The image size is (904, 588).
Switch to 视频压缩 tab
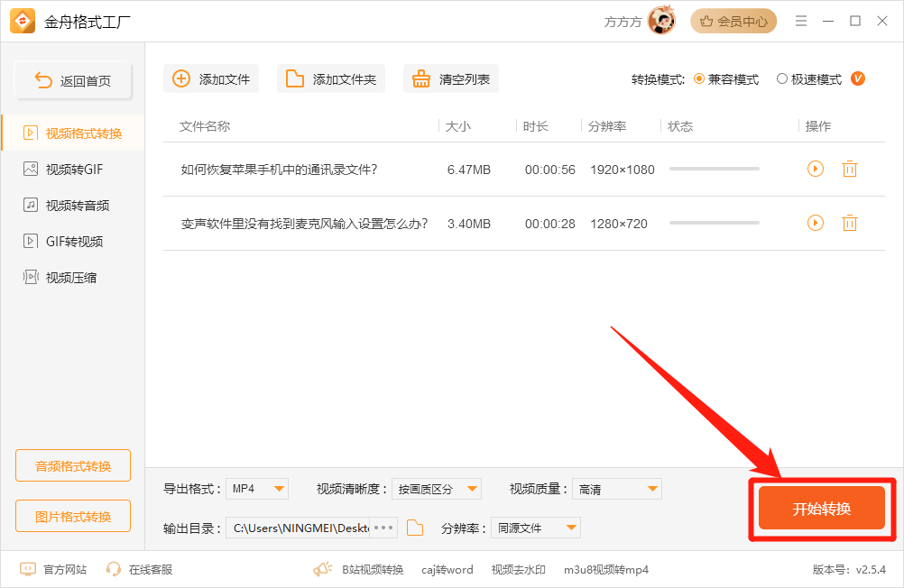(x=73, y=277)
